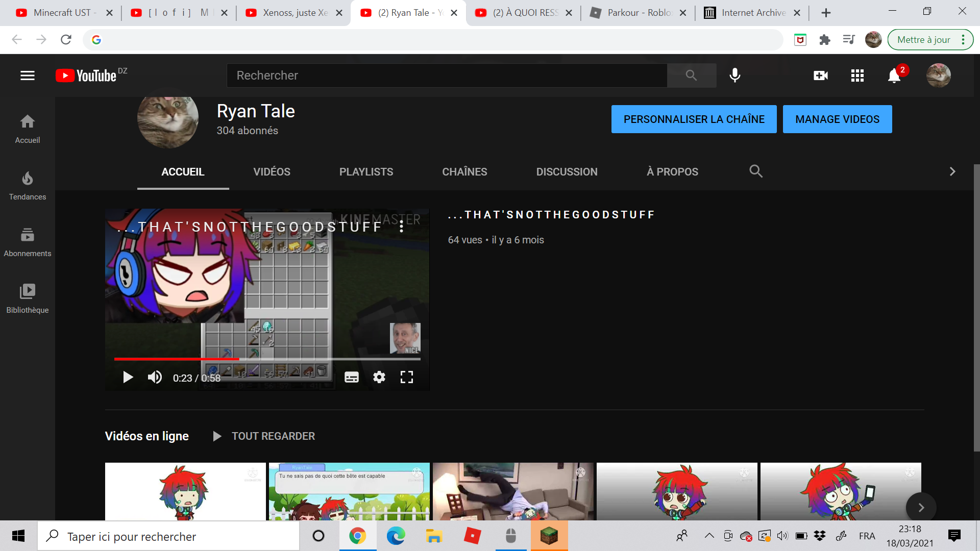Open the video player three-dot menu
980x551 pixels.
click(402, 226)
